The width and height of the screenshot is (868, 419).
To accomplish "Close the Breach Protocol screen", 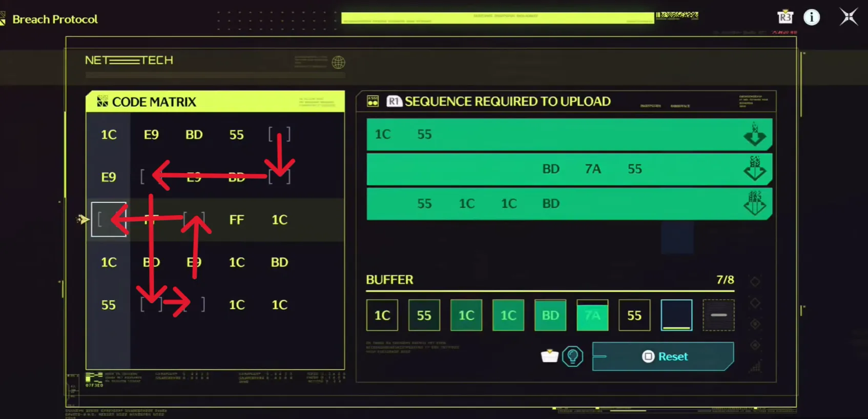I will (x=849, y=17).
